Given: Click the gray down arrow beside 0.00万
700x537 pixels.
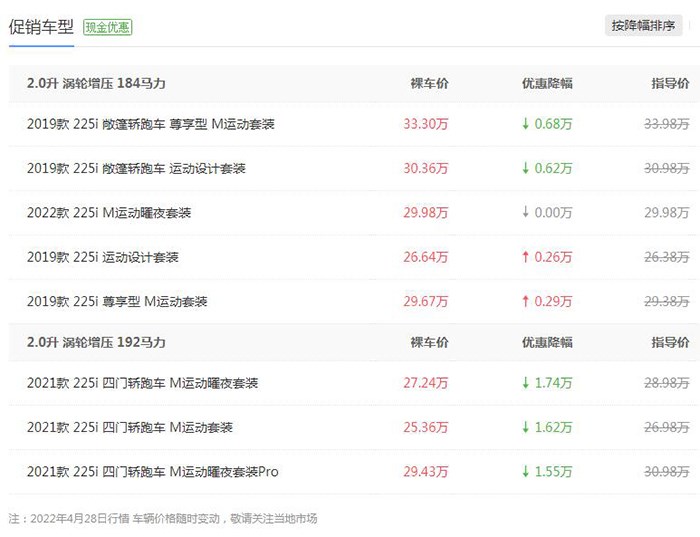Looking at the screenshot, I should [x=525, y=212].
